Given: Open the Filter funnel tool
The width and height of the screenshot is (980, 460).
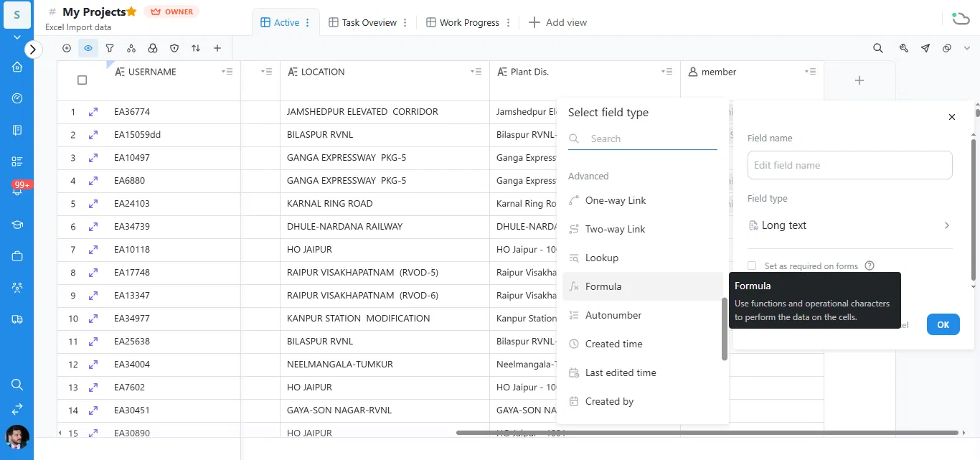Looking at the screenshot, I should pos(110,48).
